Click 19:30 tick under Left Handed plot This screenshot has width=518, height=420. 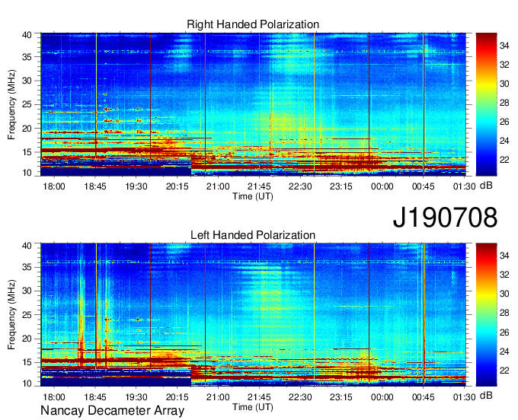pyautogui.click(x=136, y=397)
